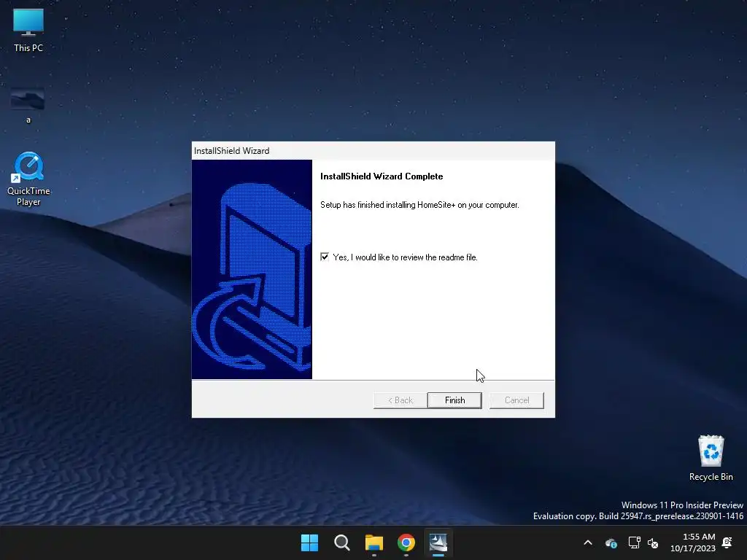
Task: Open This PC desktop icon
Action: point(28,31)
